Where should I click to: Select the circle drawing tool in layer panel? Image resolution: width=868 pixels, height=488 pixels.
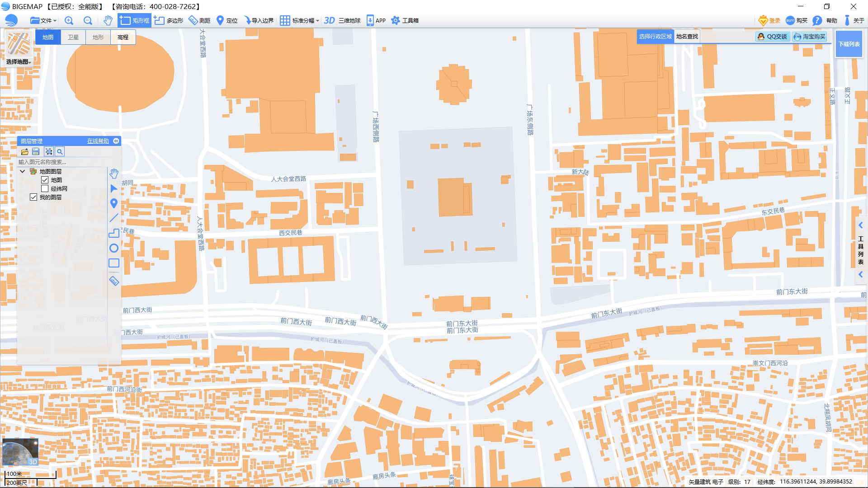coord(114,248)
